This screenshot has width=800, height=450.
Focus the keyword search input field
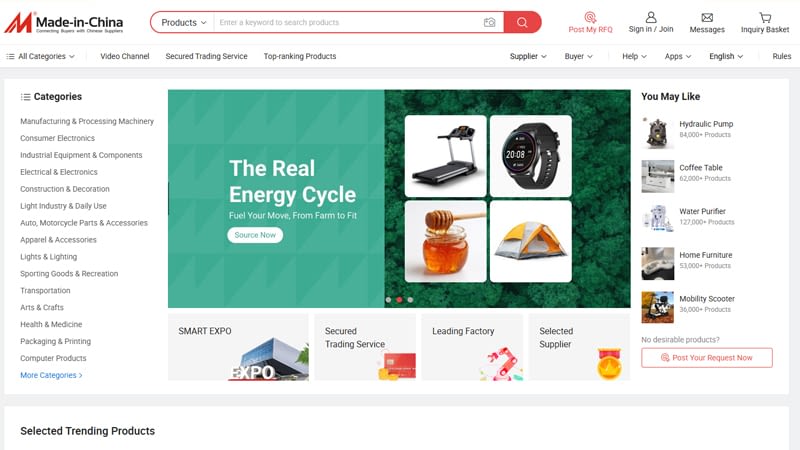[349, 22]
